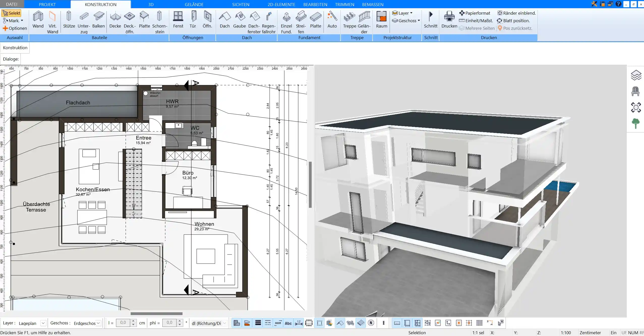This screenshot has height=336, width=644.
Task: Click Einheit/Maßst. button
Action: [x=476, y=21]
